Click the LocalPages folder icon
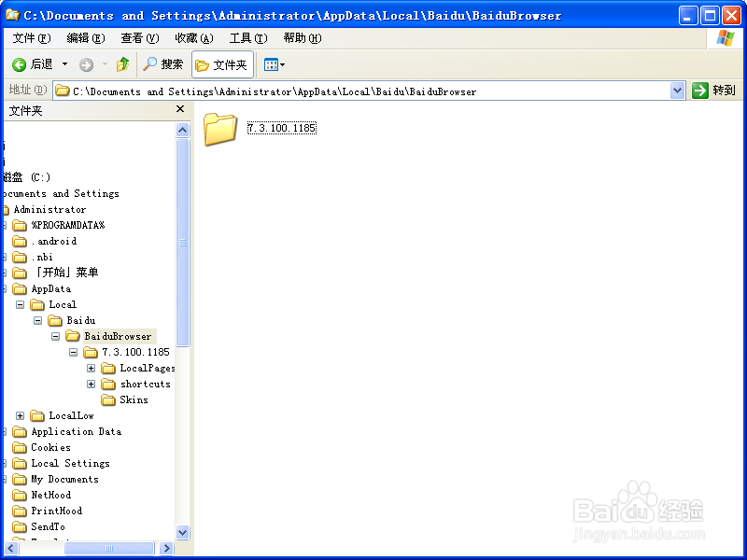The height and width of the screenshot is (560, 747). pyautogui.click(x=108, y=368)
